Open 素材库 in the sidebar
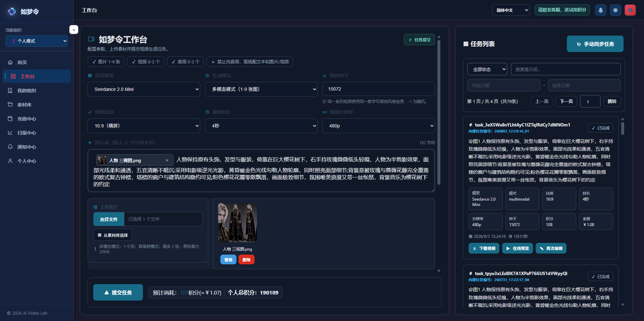Image resolution: width=644 pixels, height=321 pixels. click(x=37, y=105)
